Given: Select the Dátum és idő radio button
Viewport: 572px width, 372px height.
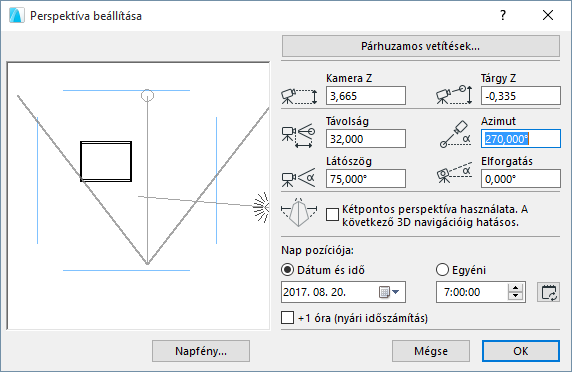Looking at the screenshot, I should pos(287,270).
